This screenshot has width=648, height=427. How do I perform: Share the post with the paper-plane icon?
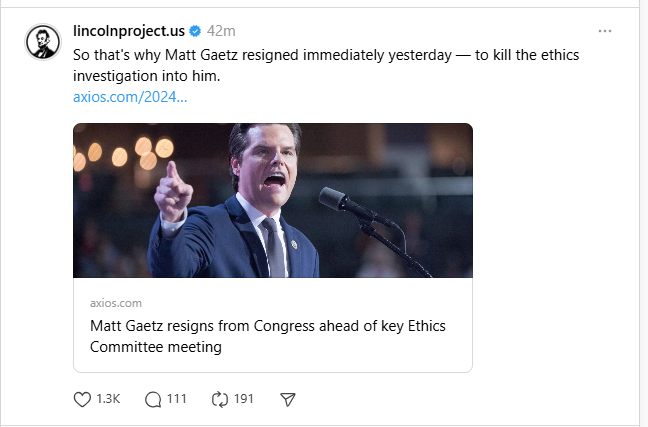click(x=288, y=399)
